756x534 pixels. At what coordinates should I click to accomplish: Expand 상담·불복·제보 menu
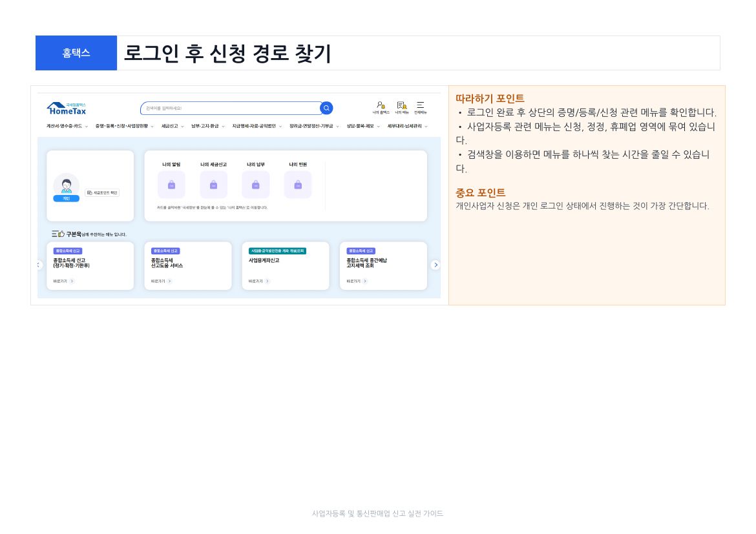click(x=363, y=127)
